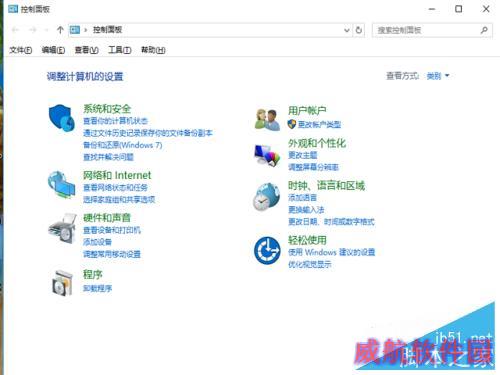The width and height of the screenshot is (500, 375).
Task: Open the 时钟、语言和区域 heading link
Action: 327,185
